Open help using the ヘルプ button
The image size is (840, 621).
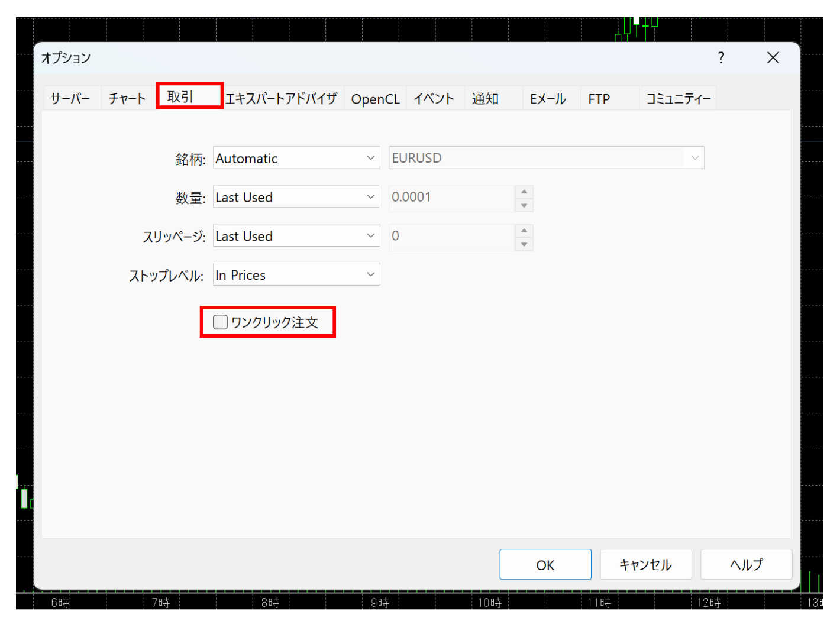746,564
